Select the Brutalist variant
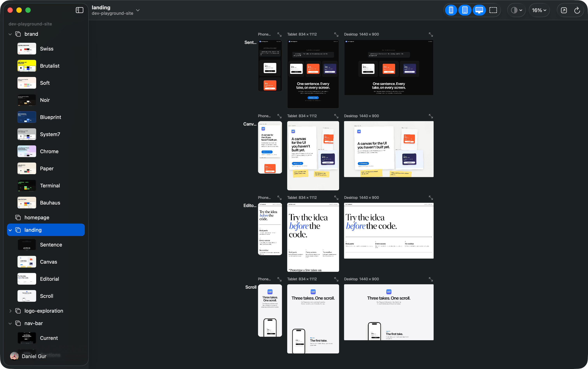 pyautogui.click(x=46, y=66)
